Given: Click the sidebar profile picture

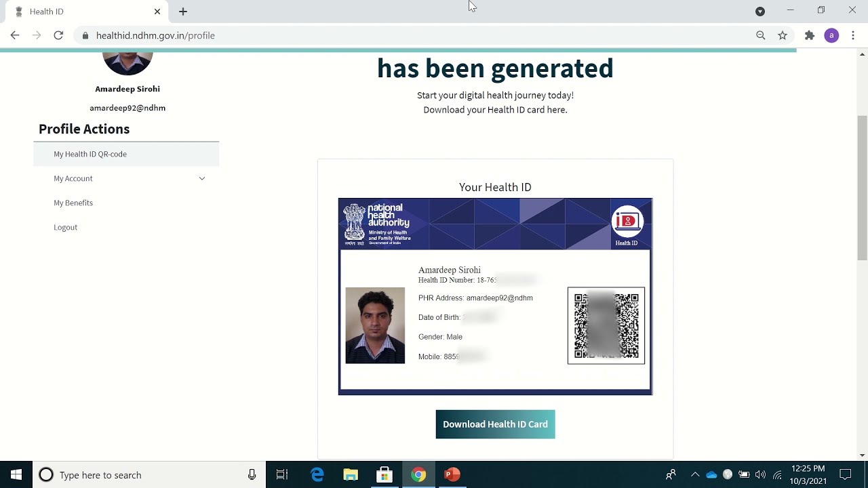Looking at the screenshot, I should [127, 63].
